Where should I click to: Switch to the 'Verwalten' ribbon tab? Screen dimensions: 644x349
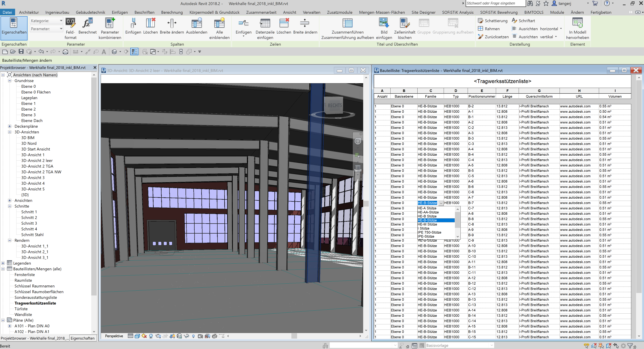pos(312,12)
